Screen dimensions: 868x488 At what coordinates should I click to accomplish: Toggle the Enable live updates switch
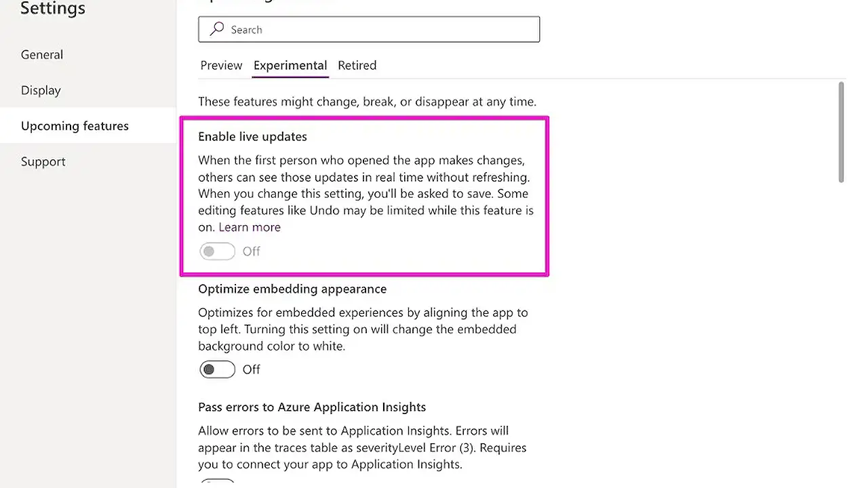click(217, 251)
